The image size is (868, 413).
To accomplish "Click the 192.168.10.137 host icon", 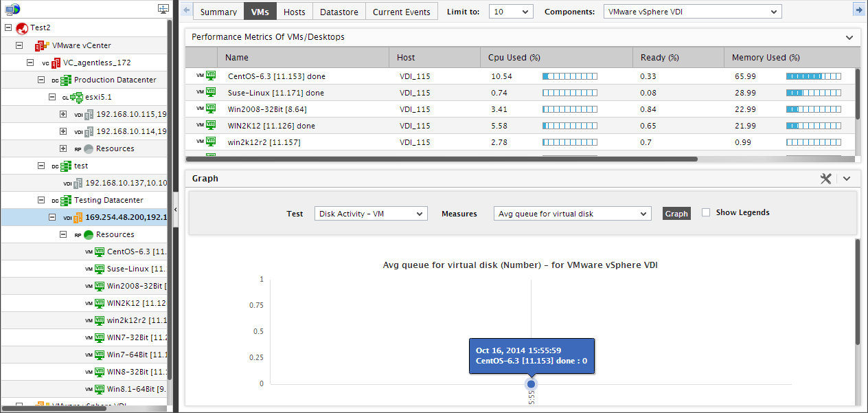I will click(78, 183).
